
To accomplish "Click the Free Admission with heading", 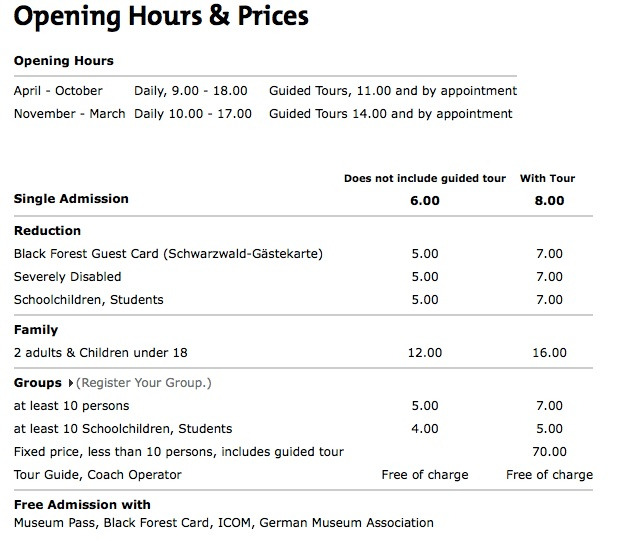I will (x=82, y=504).
